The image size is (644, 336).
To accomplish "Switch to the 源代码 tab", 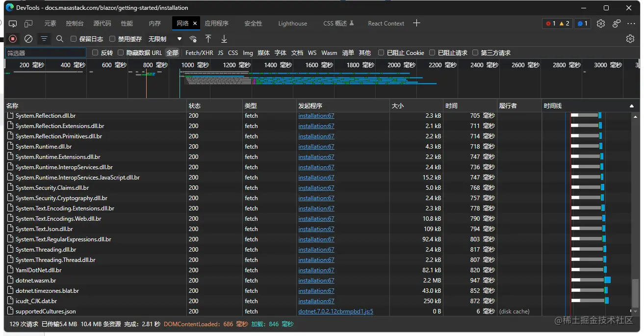I will point(102,24).
